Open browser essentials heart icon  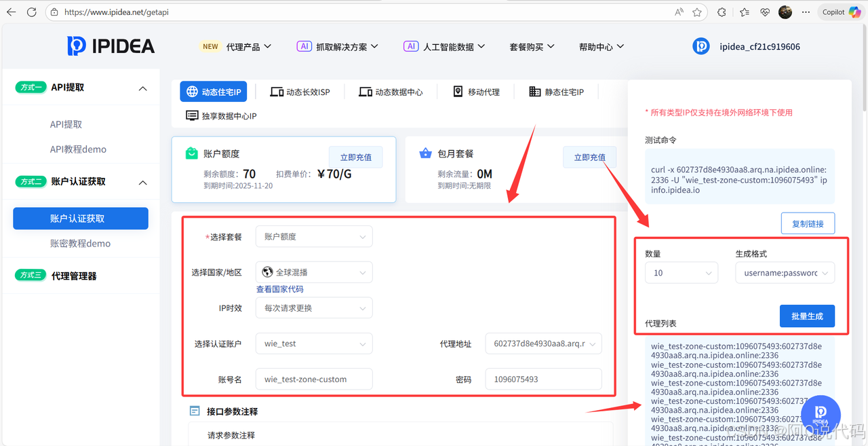point(765,12)
